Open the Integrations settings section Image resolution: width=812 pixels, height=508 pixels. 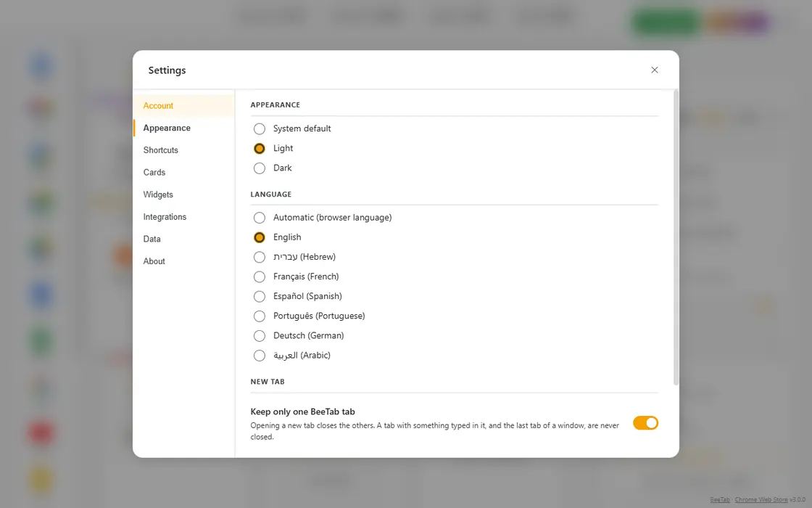pos(184,217)
